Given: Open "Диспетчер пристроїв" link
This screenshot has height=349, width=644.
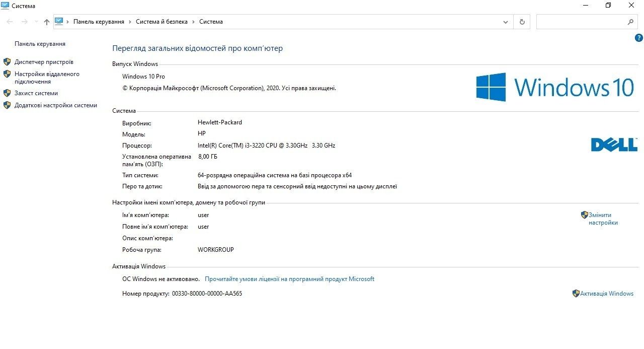Looking at the screenshot, I should [x=44, y=62].
